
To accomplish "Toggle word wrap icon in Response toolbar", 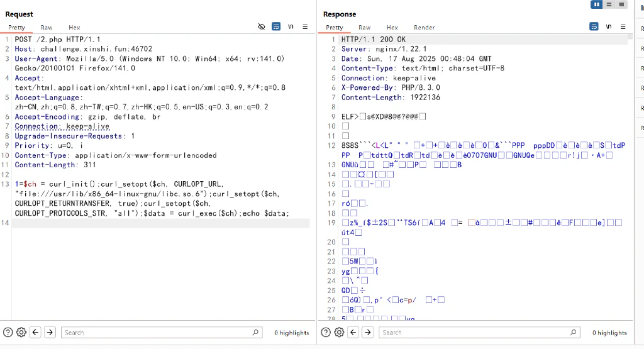I will pos(594,26).
